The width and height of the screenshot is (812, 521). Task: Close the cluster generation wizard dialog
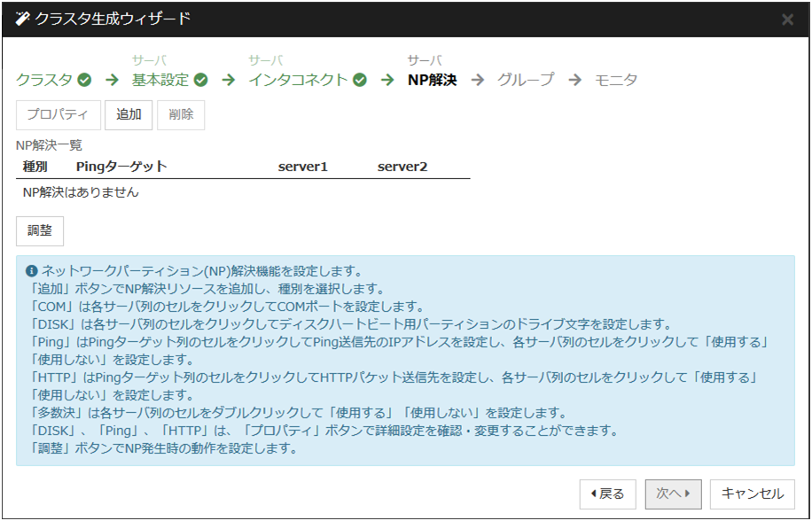pyautogui.click(x=787, y=19)
